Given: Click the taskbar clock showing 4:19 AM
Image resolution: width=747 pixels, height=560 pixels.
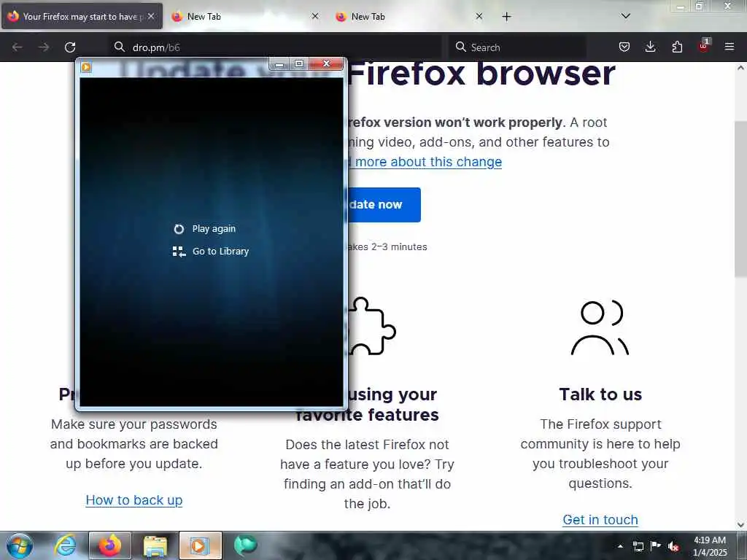Looking at the screenshot, I should (x=710, y=546).
